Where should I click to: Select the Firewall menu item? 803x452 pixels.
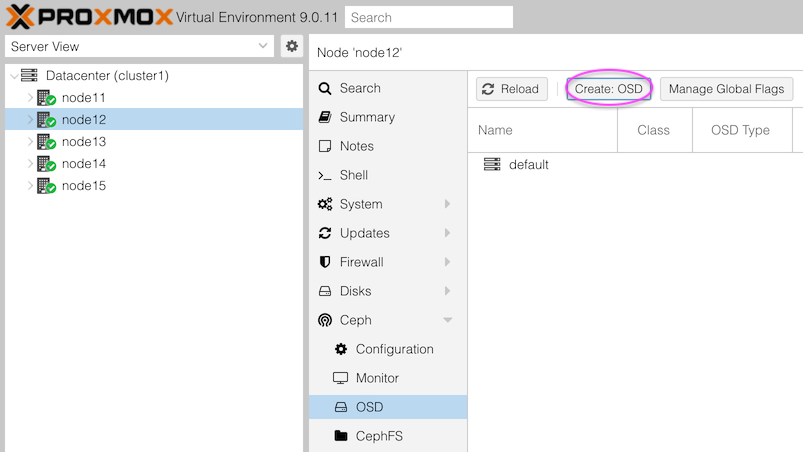361,262
